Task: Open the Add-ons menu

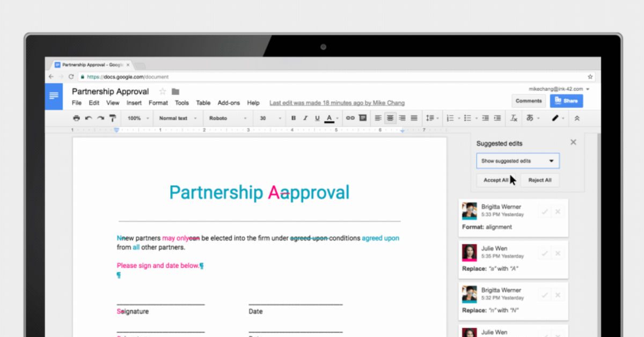Action: pos(229,103)
